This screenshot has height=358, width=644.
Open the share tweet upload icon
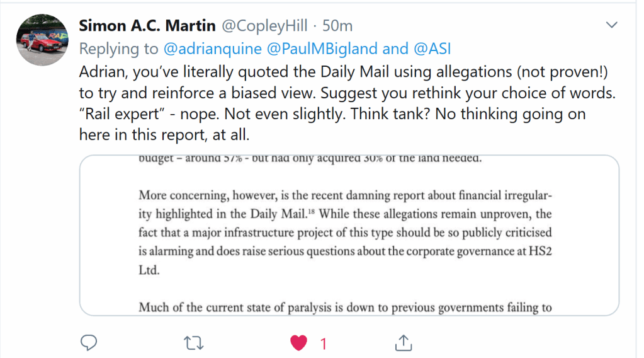click(x=402, y=342)
